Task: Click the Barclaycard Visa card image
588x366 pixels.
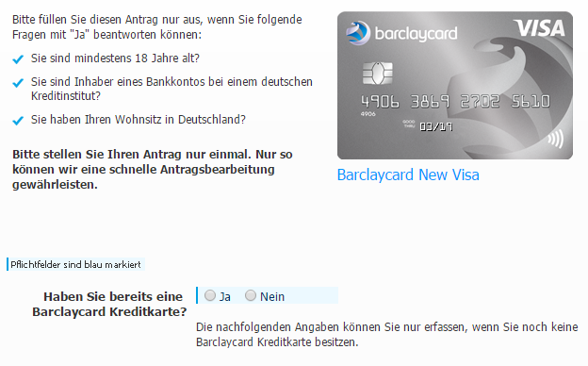Action: tap(455, 86)
